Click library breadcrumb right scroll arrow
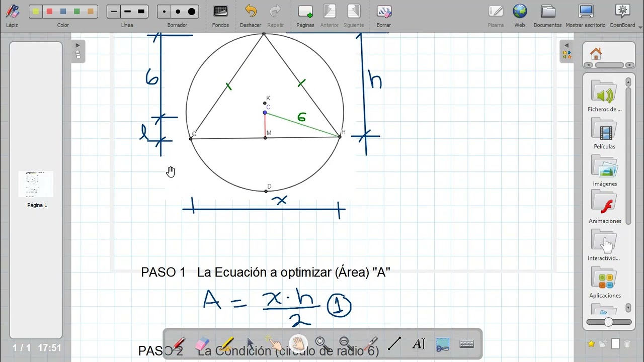 pos(629,65)
